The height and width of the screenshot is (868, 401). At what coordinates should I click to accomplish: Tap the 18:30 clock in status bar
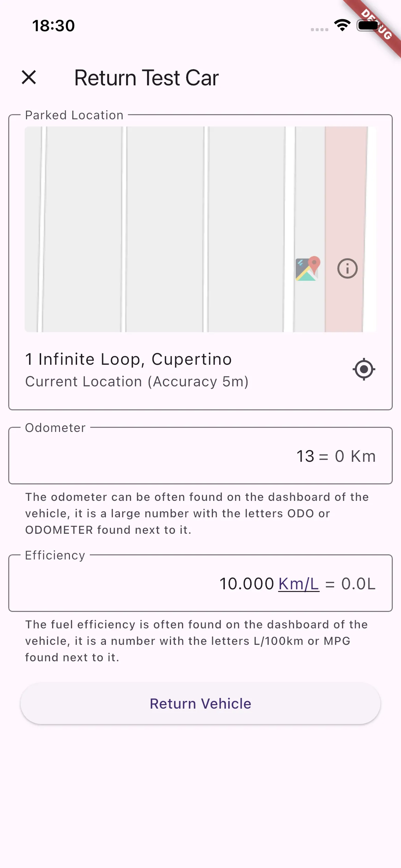(53, 26)
